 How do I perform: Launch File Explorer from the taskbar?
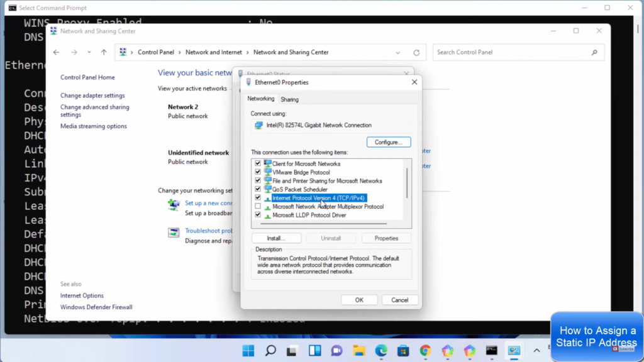[359, 351]
